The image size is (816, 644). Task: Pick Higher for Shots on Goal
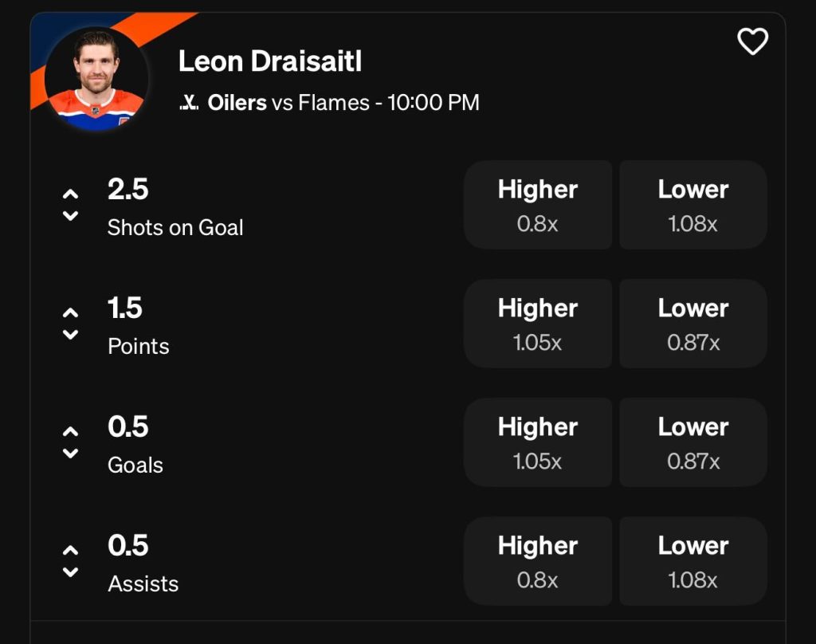[x=538, y=205]
